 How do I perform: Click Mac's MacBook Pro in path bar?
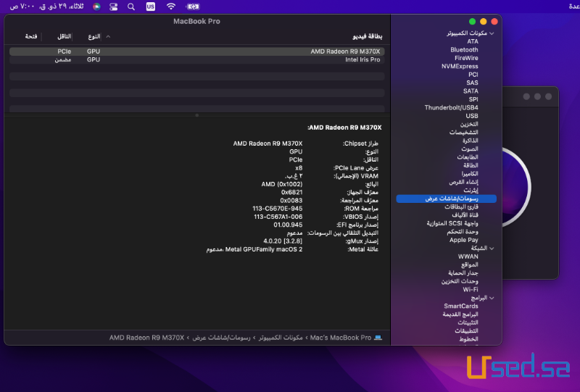pos(340,338)
